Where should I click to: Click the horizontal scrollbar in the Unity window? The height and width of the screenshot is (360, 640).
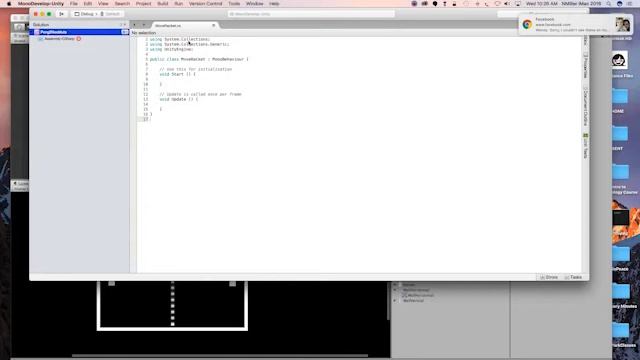(220, 356)
